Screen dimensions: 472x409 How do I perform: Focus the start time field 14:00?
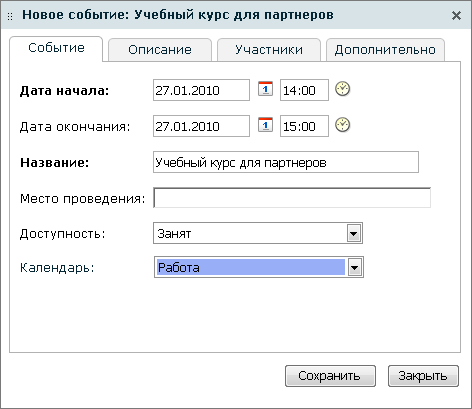(x=304, y=90)
